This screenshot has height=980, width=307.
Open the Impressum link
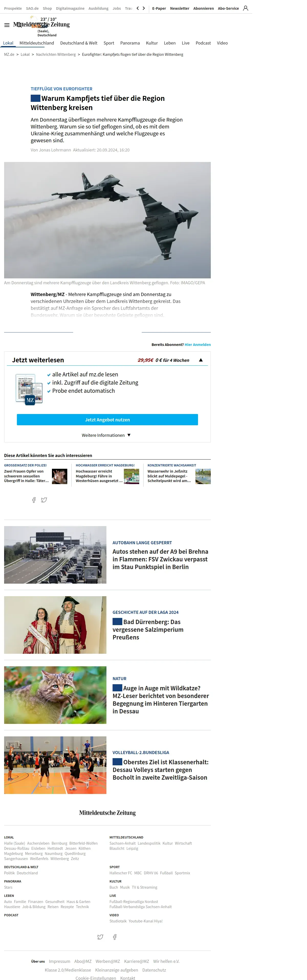(x=59, y=961)
